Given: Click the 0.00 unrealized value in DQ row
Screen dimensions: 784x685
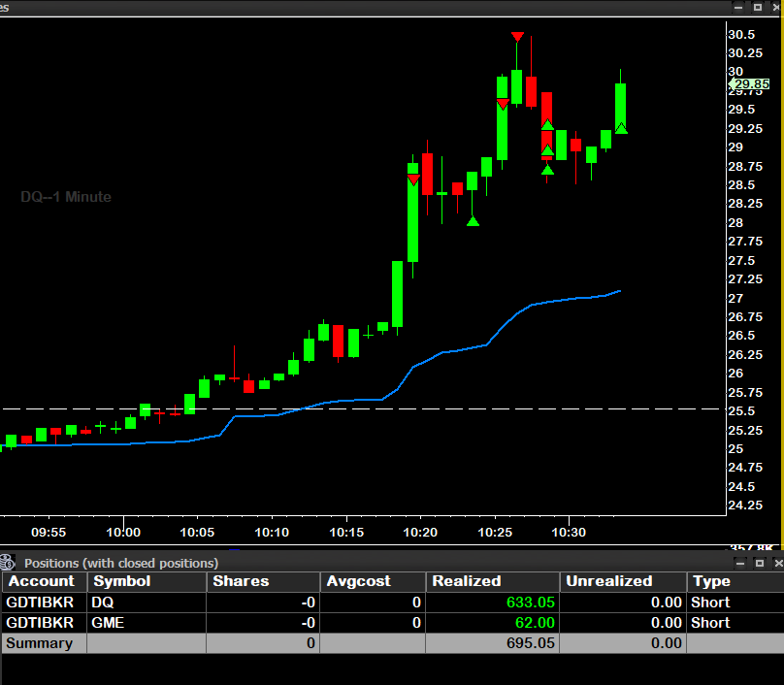Looking at the screenshot, I should pyautogui.click(x=667, y=603).
